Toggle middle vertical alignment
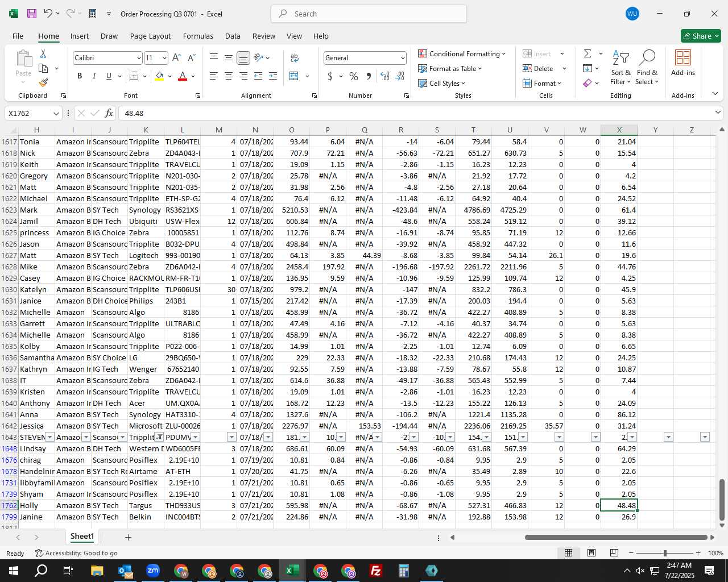728x582 pixels. coord(229,57)
